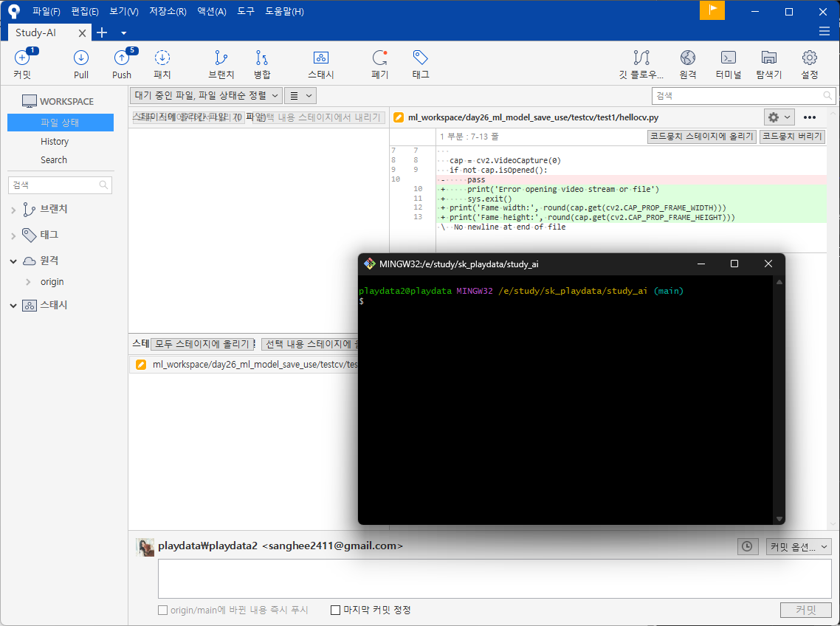Select the unstaged hellocv.py file row
Screen dimensions: 840x626
[x=244, y=365]
